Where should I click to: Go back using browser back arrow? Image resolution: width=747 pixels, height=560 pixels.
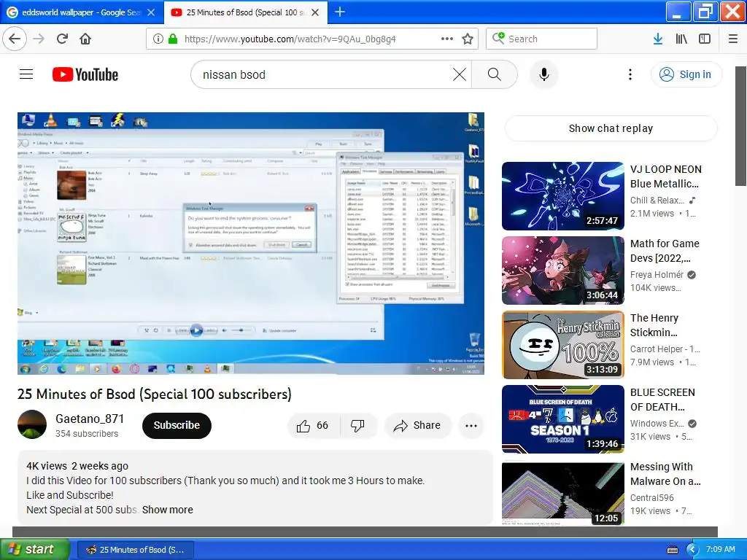(x=15, y=39)
